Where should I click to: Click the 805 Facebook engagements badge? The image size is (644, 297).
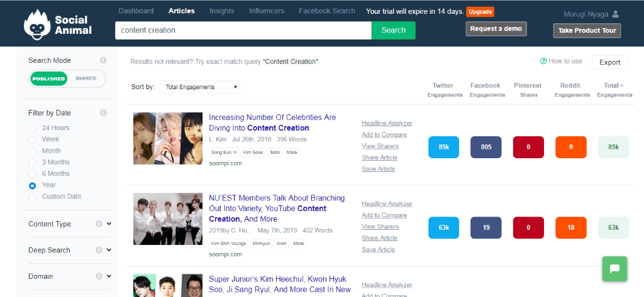486,147
